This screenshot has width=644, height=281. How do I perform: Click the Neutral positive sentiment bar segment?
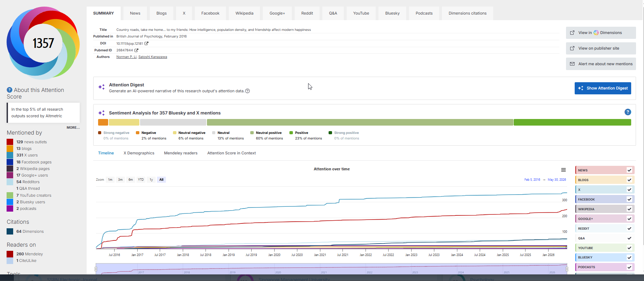point(360,122)
